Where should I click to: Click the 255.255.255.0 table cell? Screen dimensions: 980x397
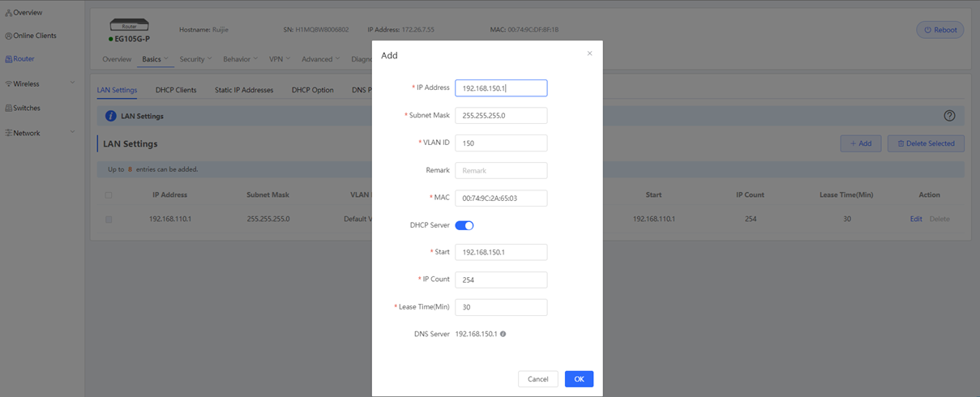[x=268, y=220]
